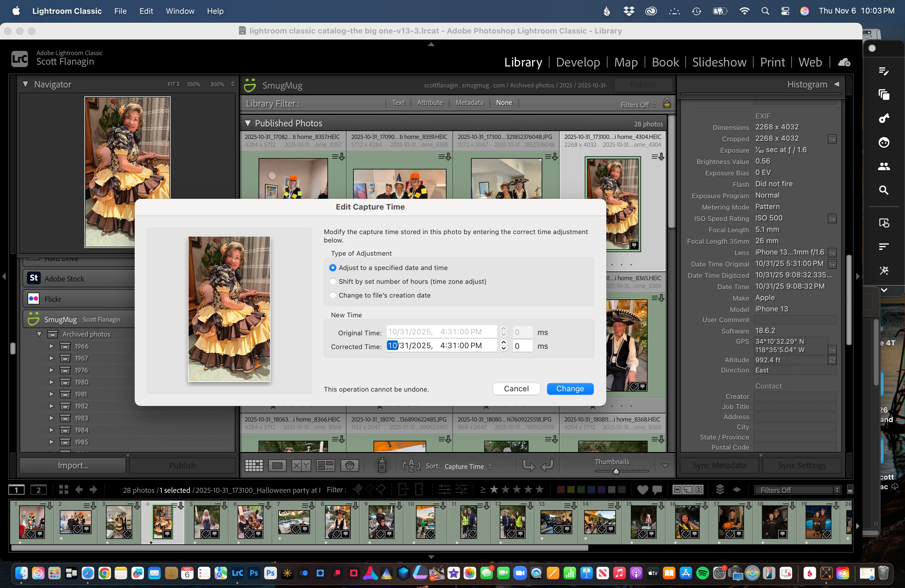Screen dimensions: 905x588
Task: Expand the 1966 folder in SmugMug
Action: point(51,346)
